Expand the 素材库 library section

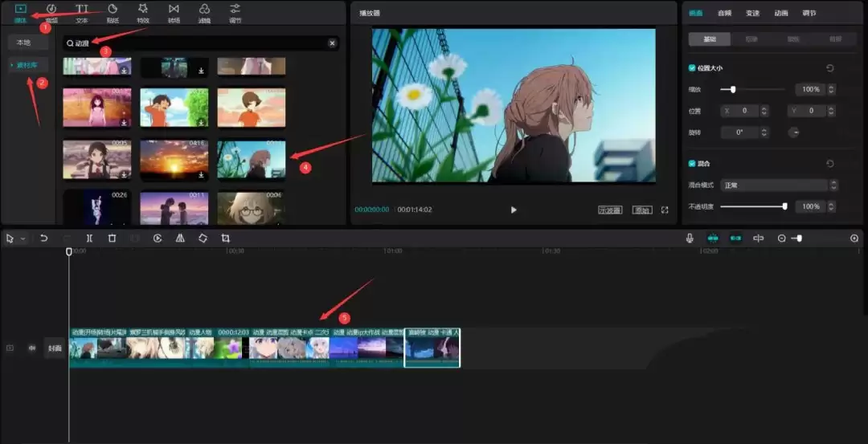[28, 64]
